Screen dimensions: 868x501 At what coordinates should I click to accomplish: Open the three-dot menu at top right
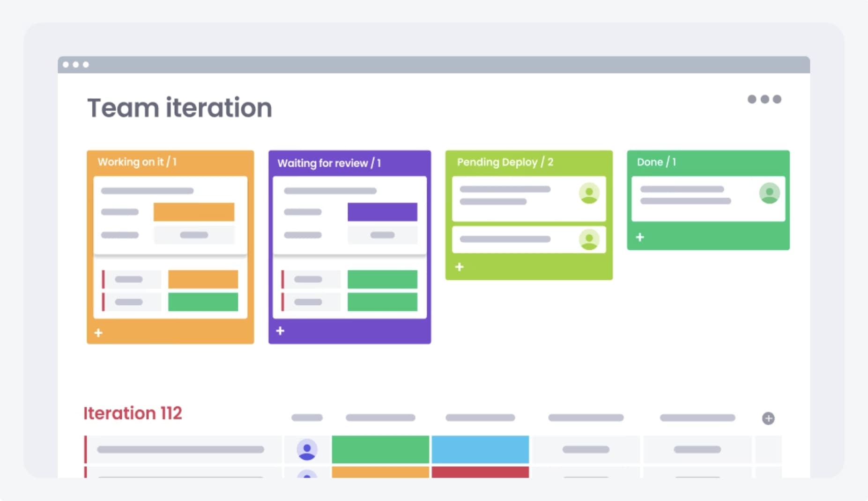[x=765, y=99]
